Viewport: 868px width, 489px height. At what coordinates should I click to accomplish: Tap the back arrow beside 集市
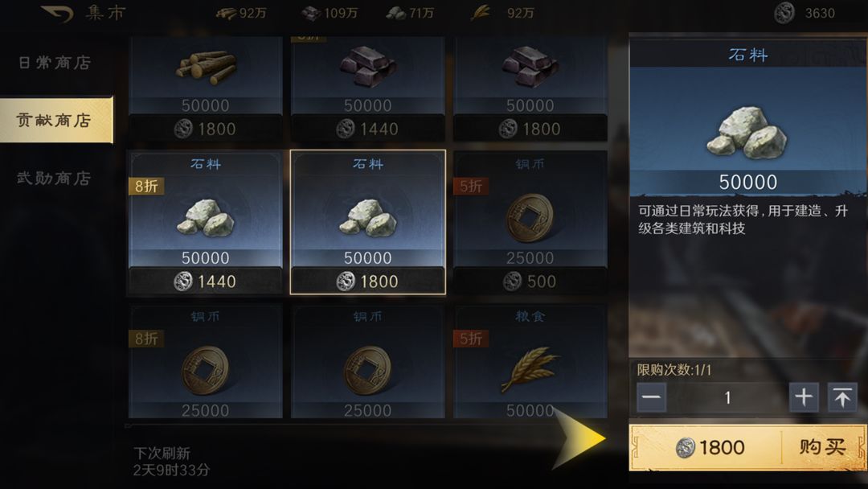pyautogui.click(x=57, y=14)
